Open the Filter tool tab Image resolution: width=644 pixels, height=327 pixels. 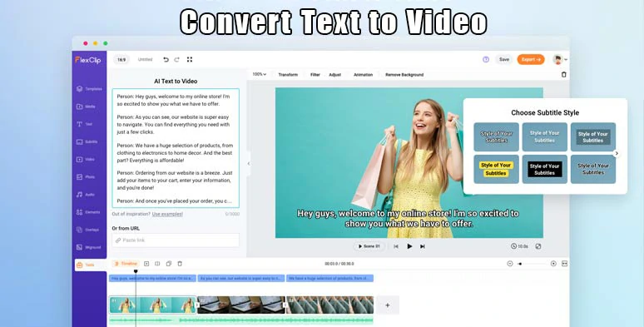[x=315, y=75]
